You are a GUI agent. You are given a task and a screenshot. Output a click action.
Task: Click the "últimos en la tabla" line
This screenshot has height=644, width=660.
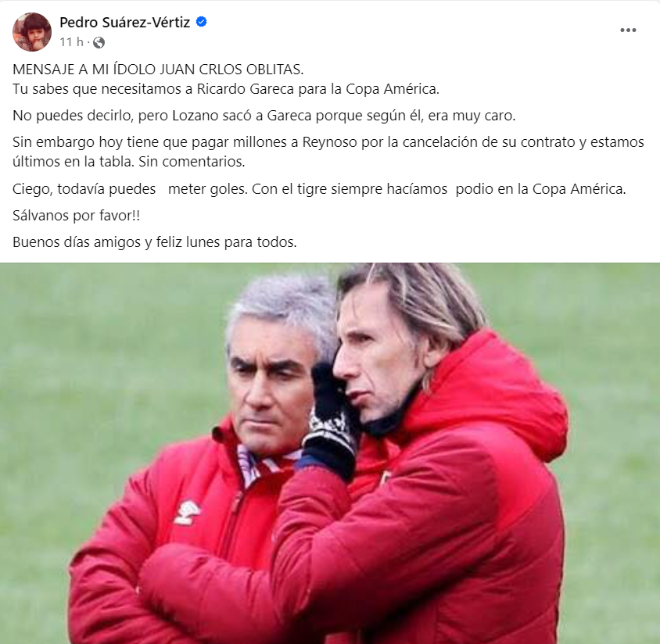pos(129,162)
